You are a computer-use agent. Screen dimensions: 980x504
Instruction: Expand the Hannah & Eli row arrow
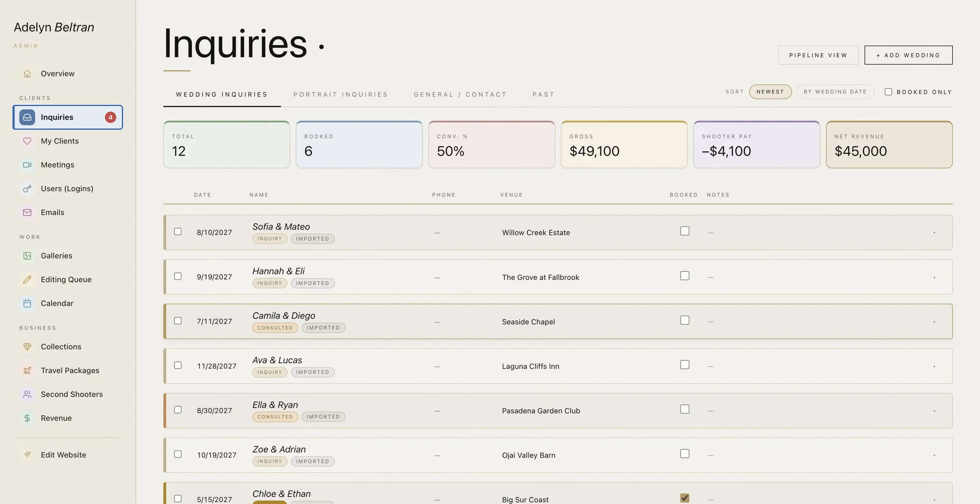pos(934,278)
